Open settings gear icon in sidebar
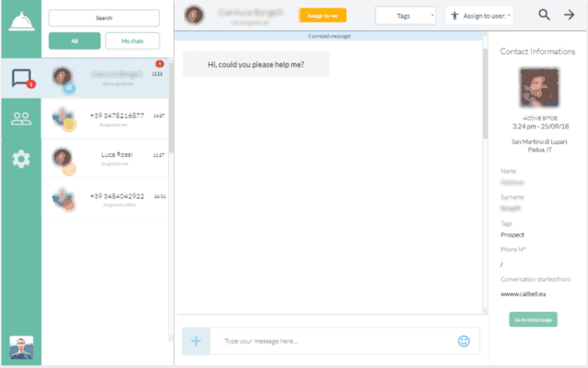This screenshot has width=588, height=368. (21, 159)
